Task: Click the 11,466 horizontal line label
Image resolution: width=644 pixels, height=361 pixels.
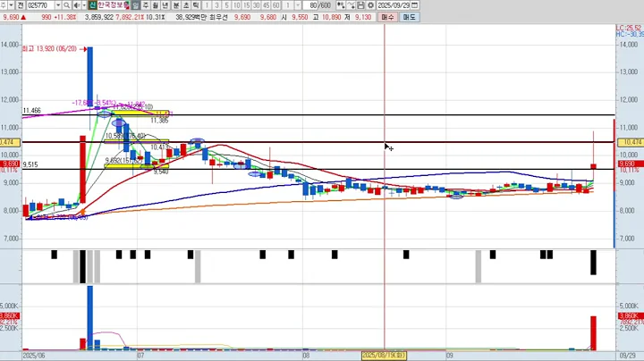Action: (x=31, y=110)
